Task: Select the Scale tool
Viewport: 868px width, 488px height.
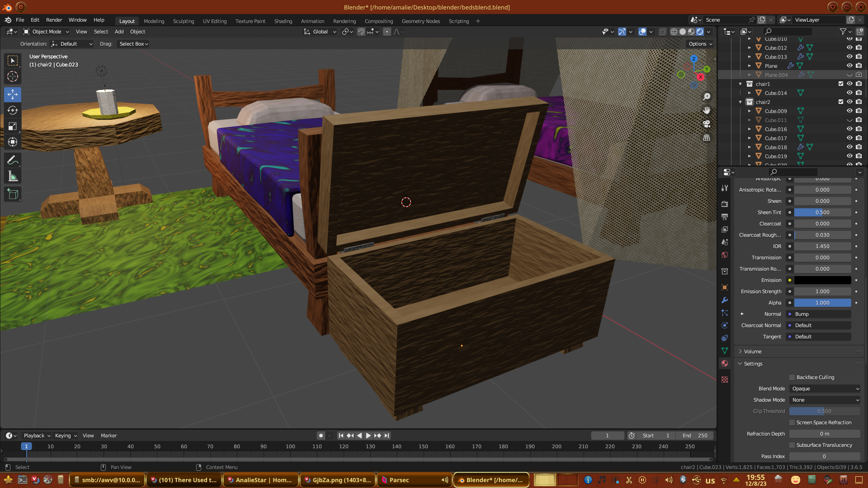Action: [x=13, y=126]
